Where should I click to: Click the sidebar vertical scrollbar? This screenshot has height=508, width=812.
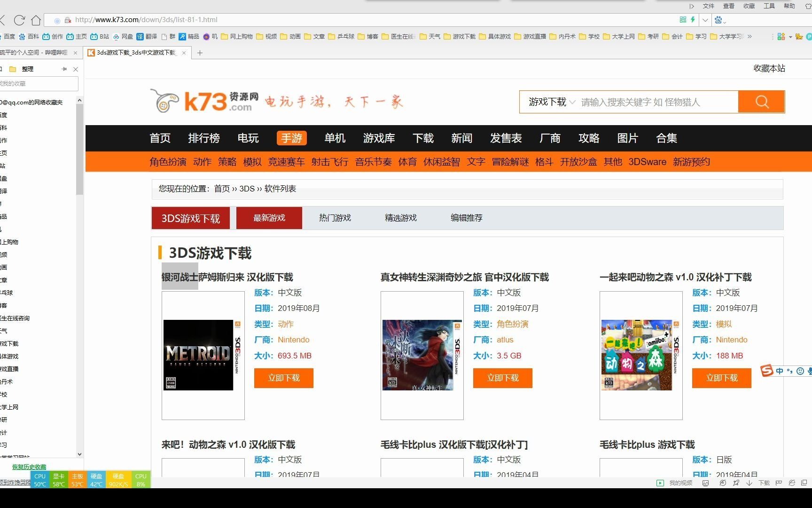click(79, 150)
